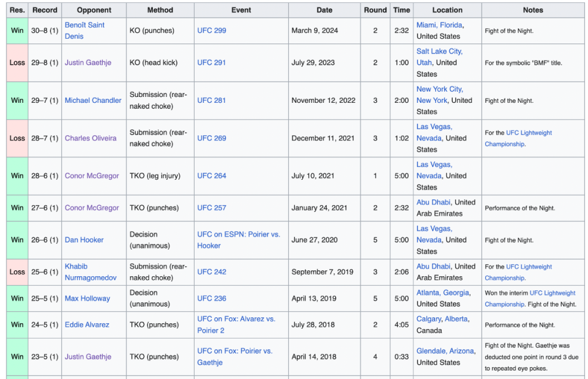Click the Glendale location link

431,351
